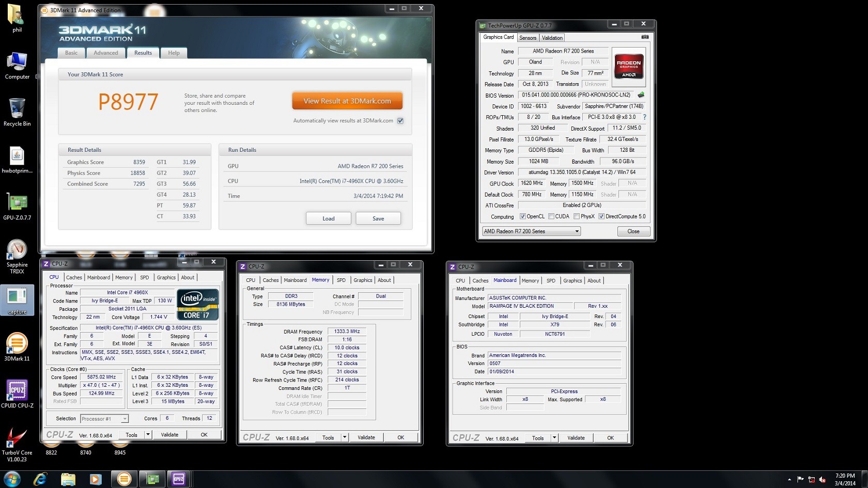Toggle the OpenCL checkbox in GPU-Z
This screenshot has width=868, height=488.
pyautogui.click(x=523, y=216)
